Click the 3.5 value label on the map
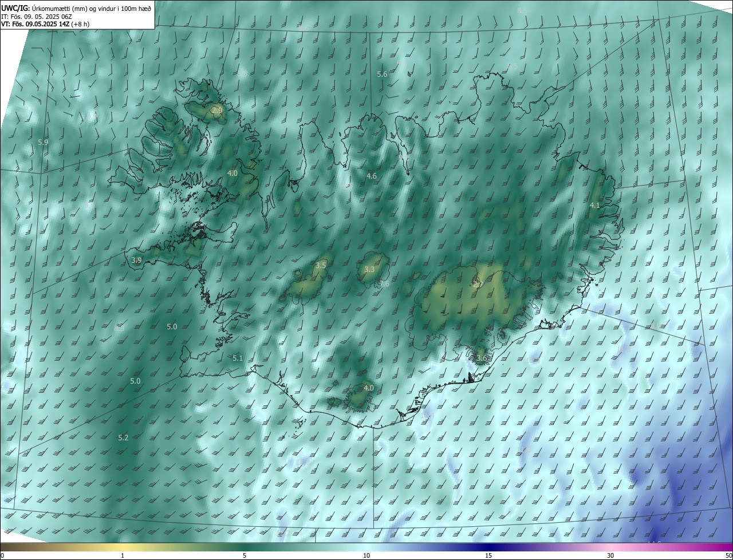Viewport: 733px width, 560px height. click(x=321, y=265)
